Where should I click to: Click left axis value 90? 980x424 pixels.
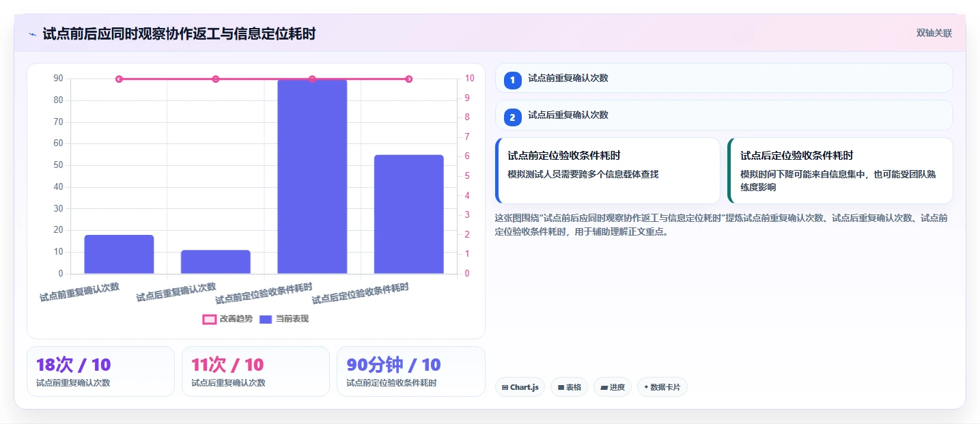coord(58,79)
